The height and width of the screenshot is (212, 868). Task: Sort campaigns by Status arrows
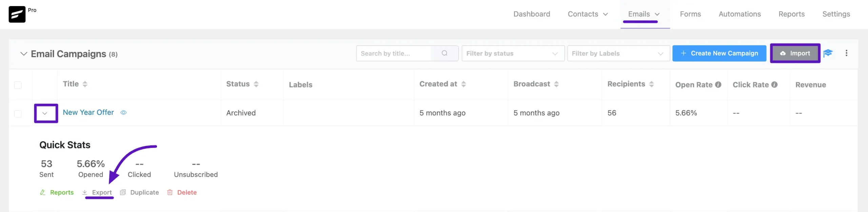point(256,84)
